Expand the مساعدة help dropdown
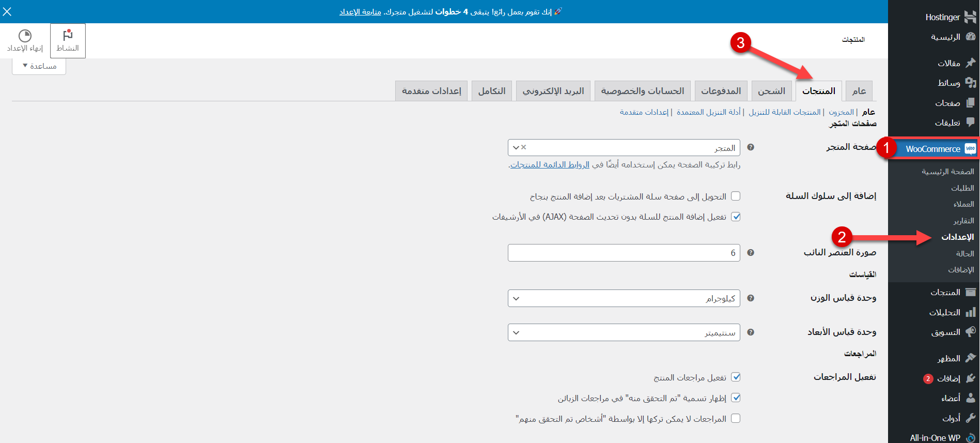This screenshot has width=980, height=443. 39,66
